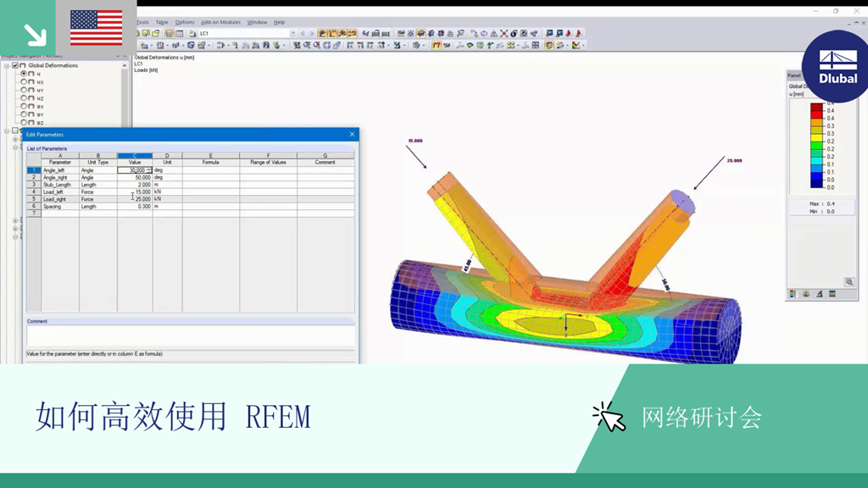868x488 pixels.
Task: Select the φz rotation radio button
Action: (23, 122)
